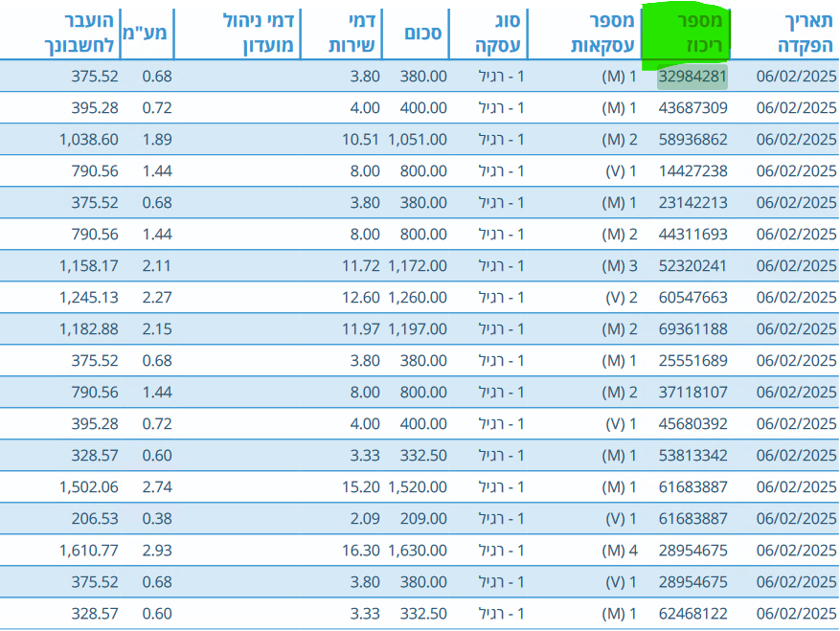Select batch number 45680392
This screenshot has width=840, height=631.
[692, 424]
